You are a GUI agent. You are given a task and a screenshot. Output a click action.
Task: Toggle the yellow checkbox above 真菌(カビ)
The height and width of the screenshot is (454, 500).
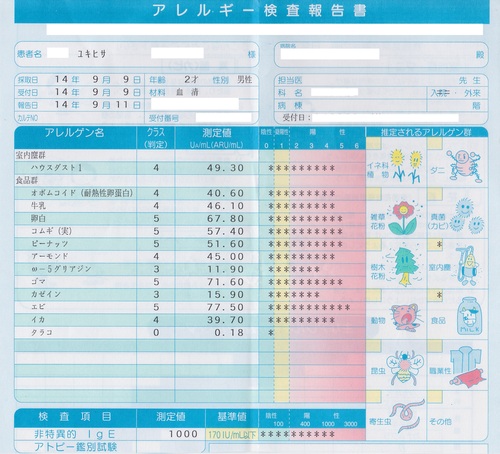click(435, 194)
